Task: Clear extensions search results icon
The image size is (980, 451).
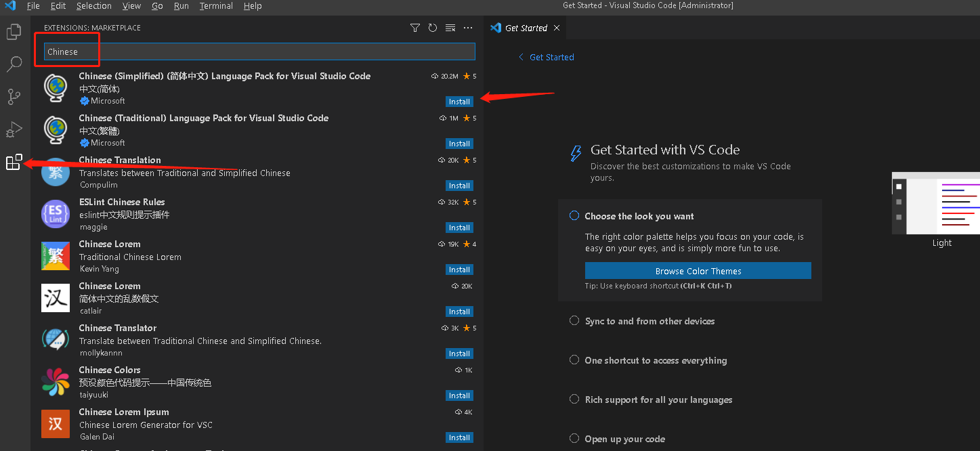Action: (450, 28)
